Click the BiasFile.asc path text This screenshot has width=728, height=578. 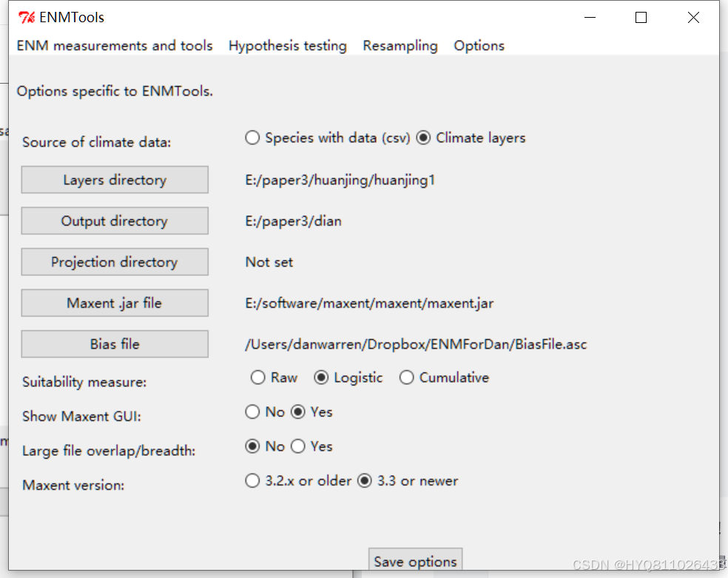416,344
